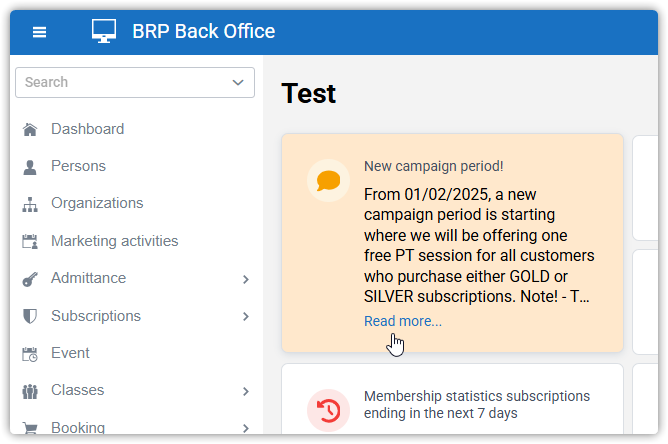This screenshot has height=444, width=668.
Task: Follow the Read more... link
Action: pos(402,321)
